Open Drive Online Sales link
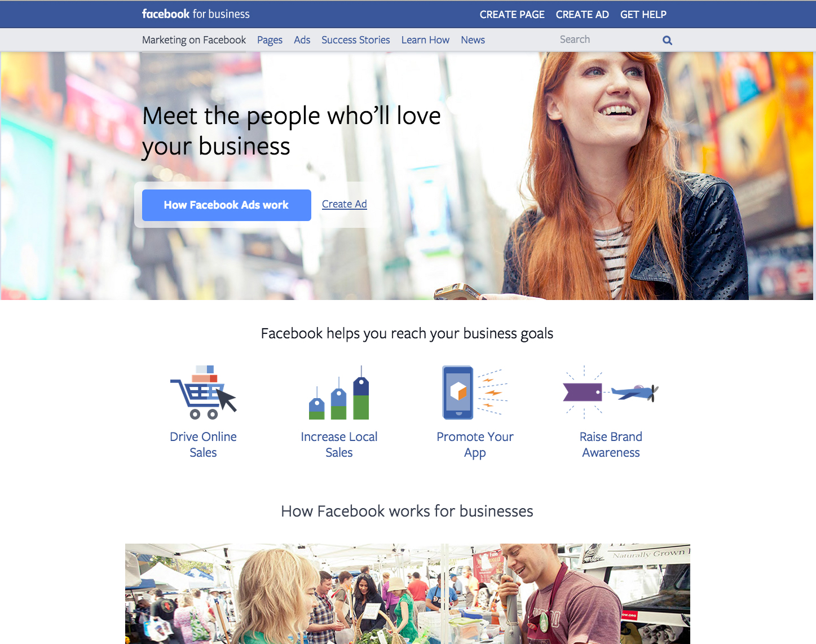Viewport: 816px width, 644px height. (x=203, y=444)
